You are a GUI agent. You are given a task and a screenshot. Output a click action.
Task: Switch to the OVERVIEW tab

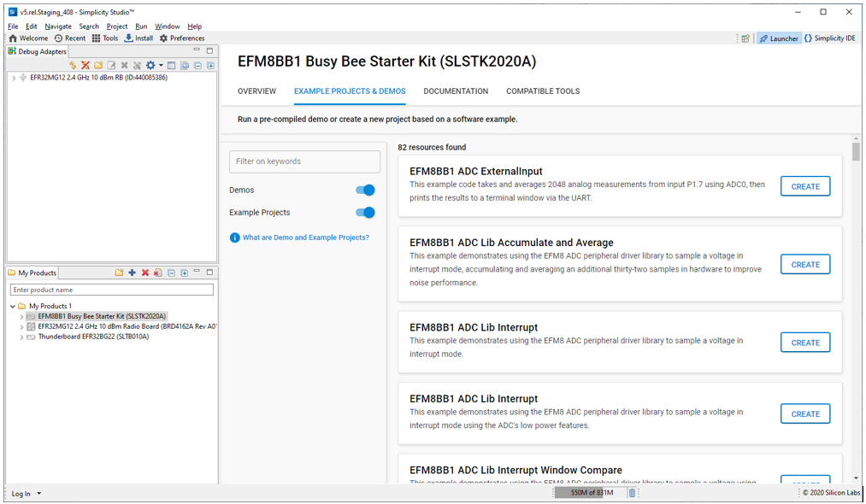[256, 91]
